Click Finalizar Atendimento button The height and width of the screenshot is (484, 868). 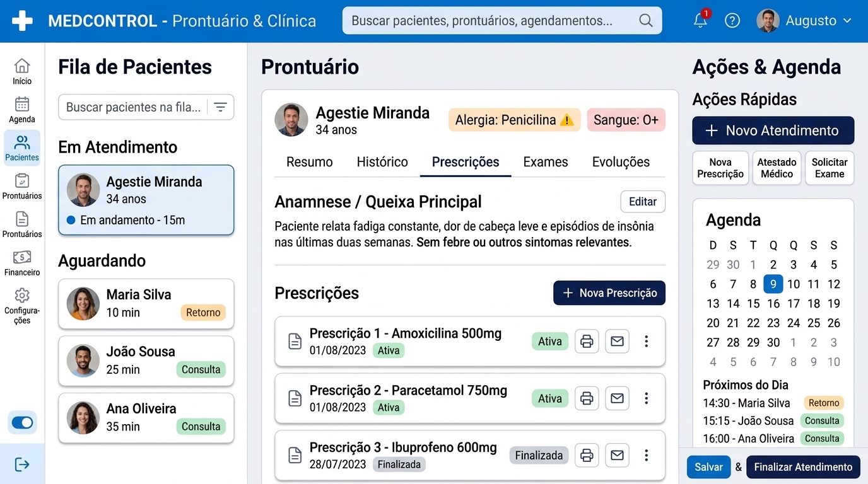(803, 467)
